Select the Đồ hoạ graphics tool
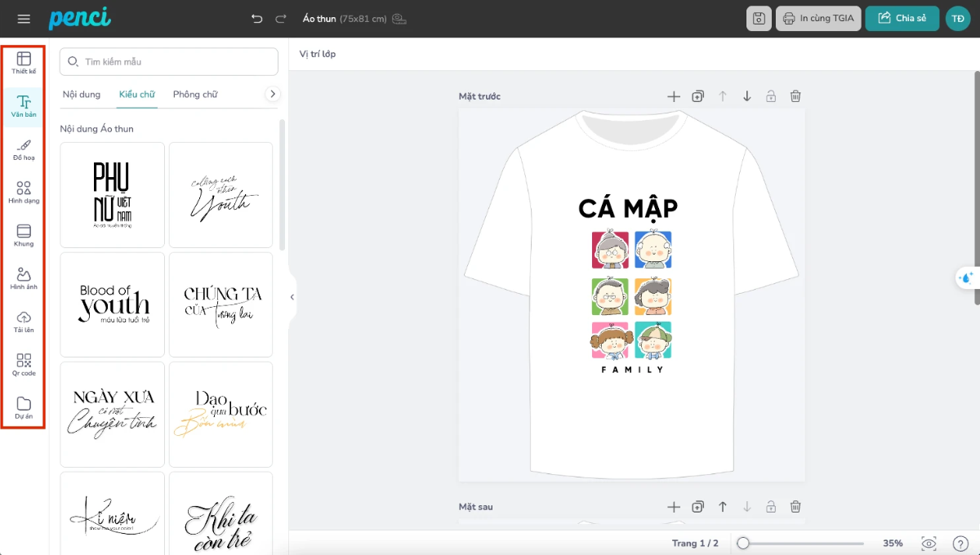 click(24, 149)
